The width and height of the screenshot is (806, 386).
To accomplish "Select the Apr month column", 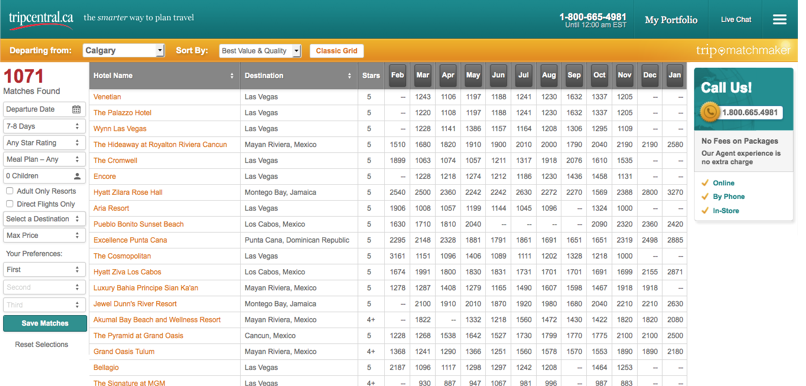I will tap(448, 75).
